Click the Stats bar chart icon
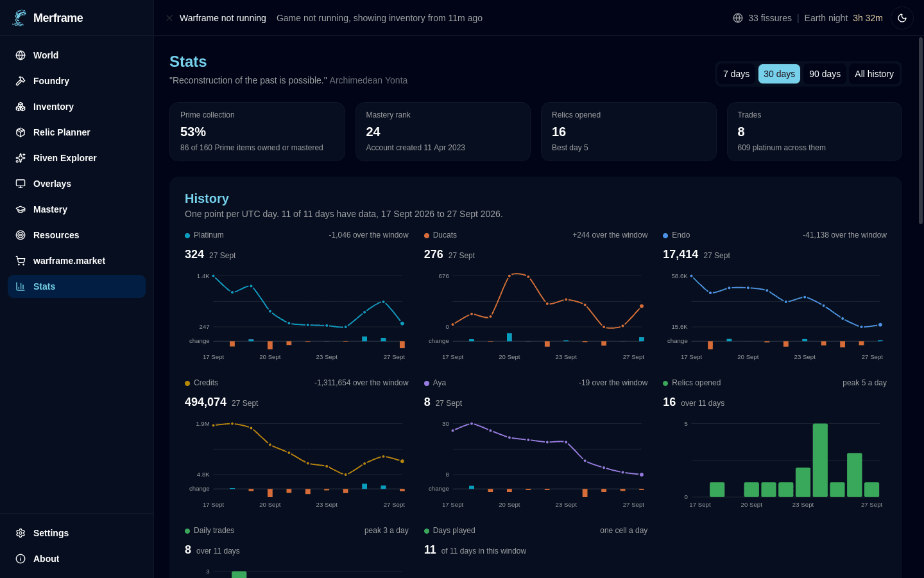924x578 pixels. pyautogui.click(x=21, y=286)
